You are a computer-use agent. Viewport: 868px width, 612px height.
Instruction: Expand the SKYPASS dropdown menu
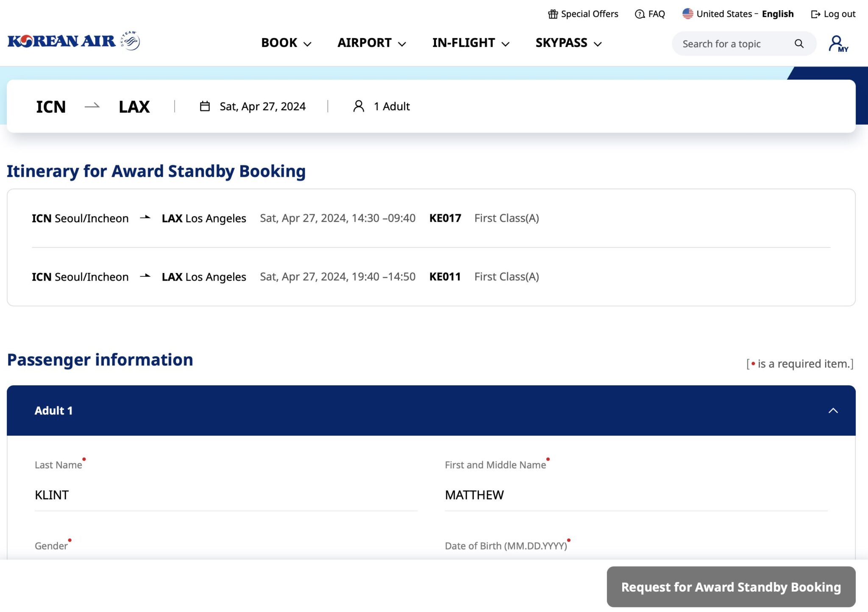568,43
